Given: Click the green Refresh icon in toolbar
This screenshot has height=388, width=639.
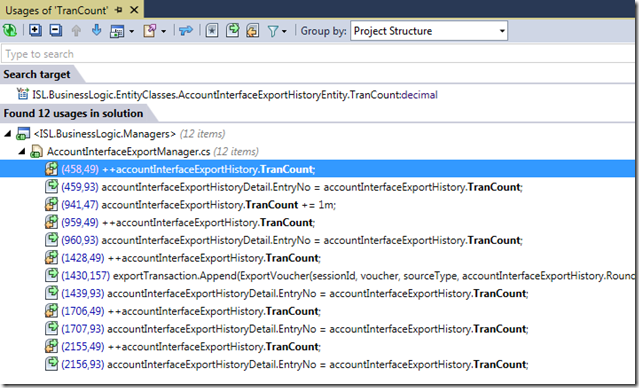Looking at the screenshot, I should (x=9, y=31).
